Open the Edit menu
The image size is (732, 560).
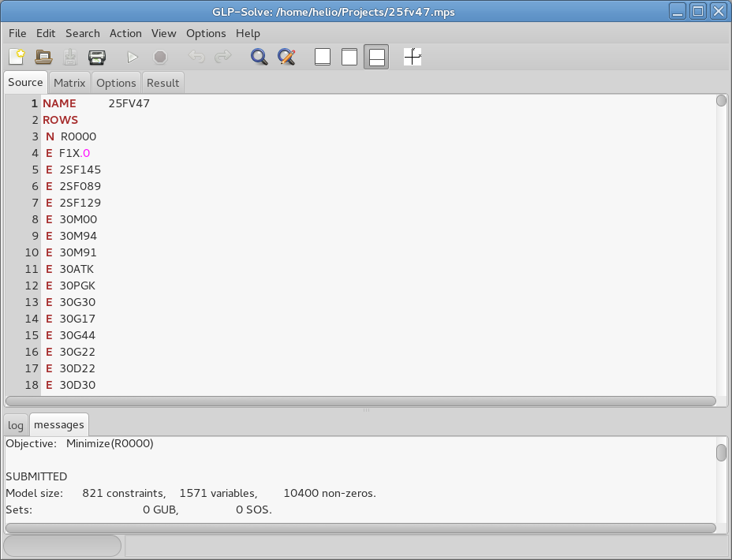[x=46, y=34]
